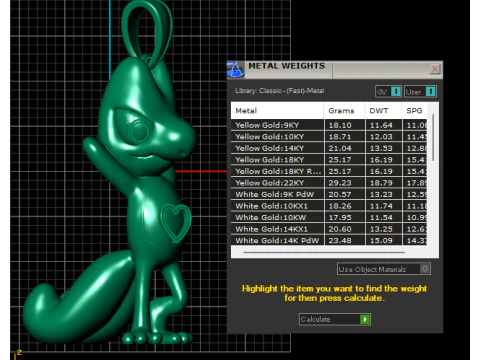Select the White Gold:10KX1 row

329,206
